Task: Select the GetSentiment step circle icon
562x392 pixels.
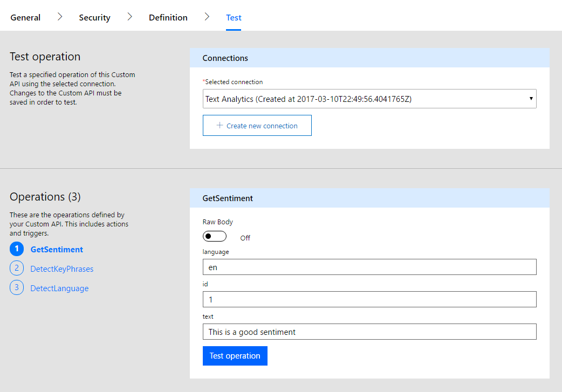Action: pos(16,249)
